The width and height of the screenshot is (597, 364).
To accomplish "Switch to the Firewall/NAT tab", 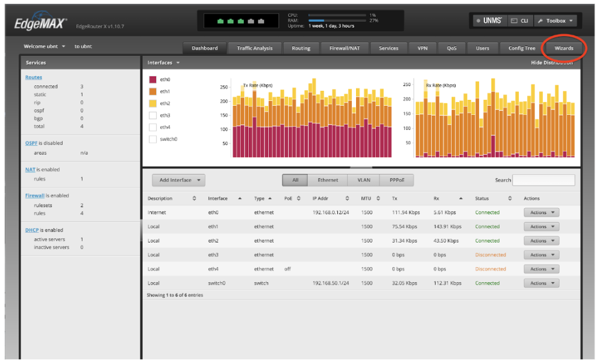I will tap(345, 48).
